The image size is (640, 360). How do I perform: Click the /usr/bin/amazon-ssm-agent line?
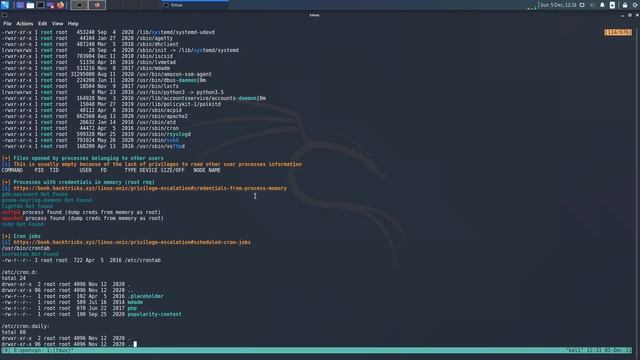[107, 74]
